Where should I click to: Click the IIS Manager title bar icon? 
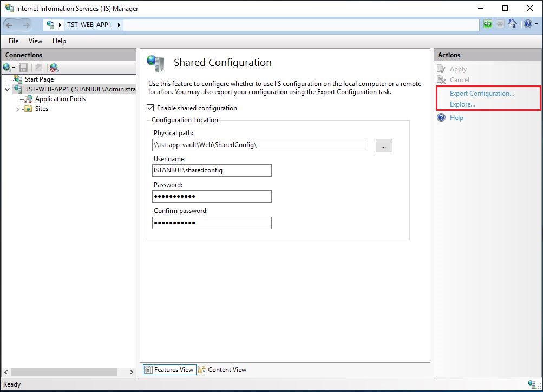[x=9, y=8]
